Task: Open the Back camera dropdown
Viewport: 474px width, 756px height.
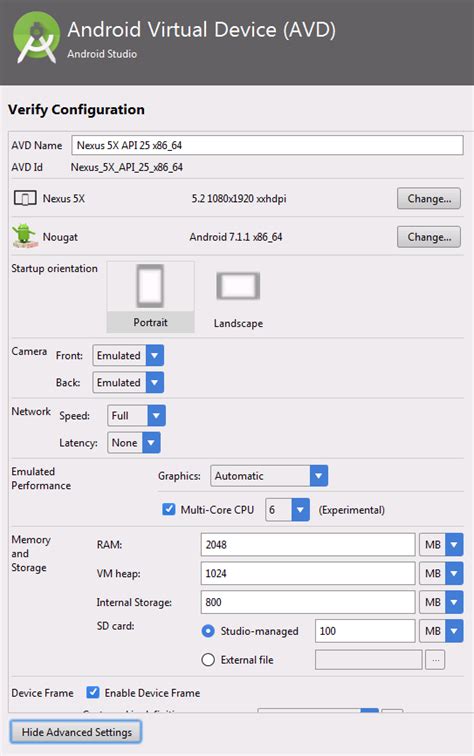Action: pos(128,382)
